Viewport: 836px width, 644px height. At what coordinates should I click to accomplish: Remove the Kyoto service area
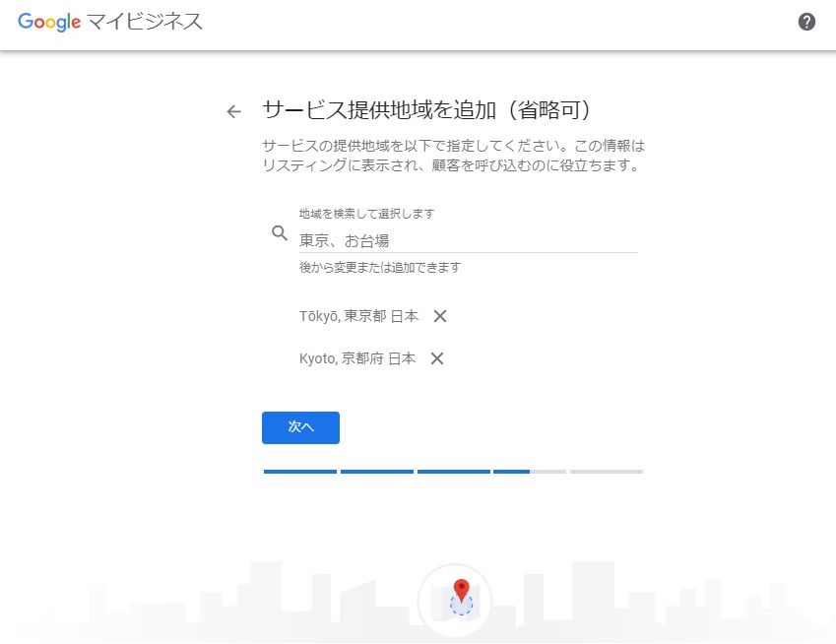click(x=437, y=358)
